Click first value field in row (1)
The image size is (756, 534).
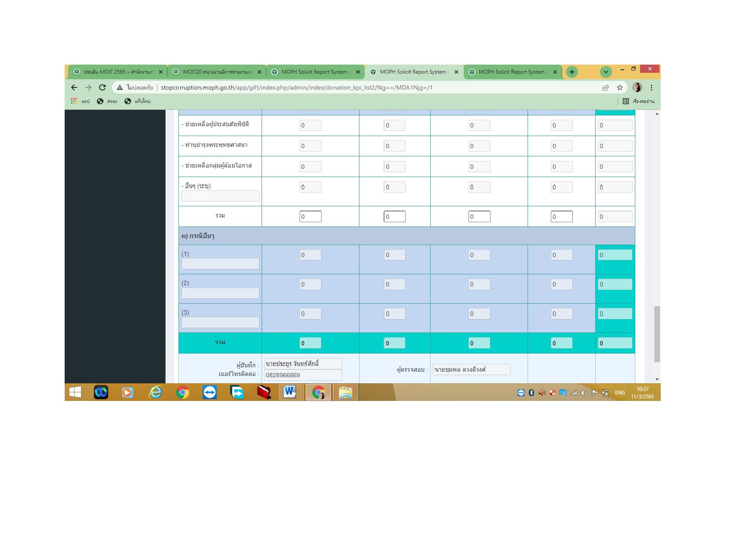point(310,255)
